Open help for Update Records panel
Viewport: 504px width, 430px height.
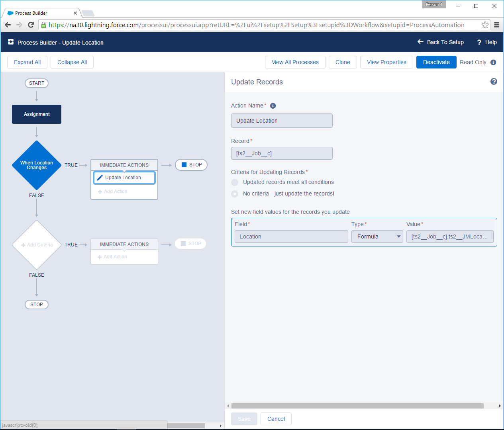pos(494,82)
